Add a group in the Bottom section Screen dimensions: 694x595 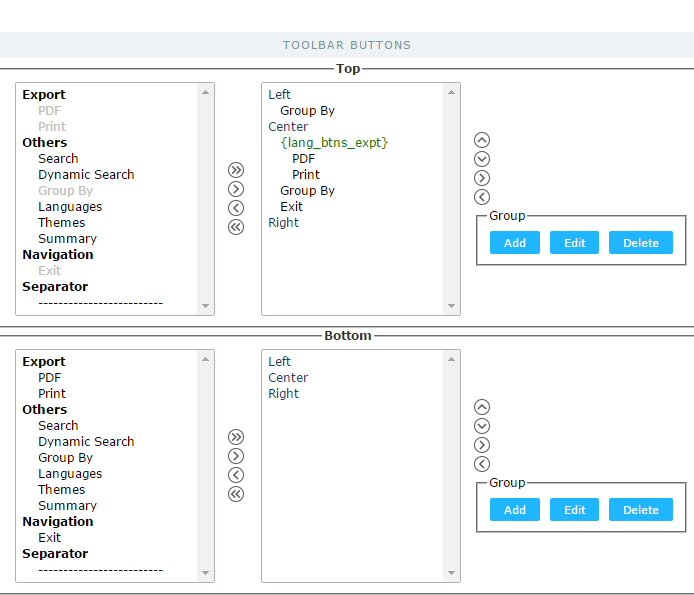pyautogui.click(x=515, y=510)
